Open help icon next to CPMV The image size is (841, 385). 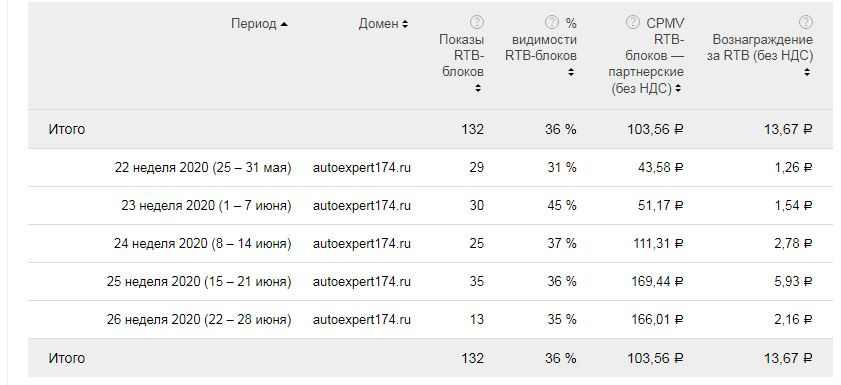pos(633,23)
